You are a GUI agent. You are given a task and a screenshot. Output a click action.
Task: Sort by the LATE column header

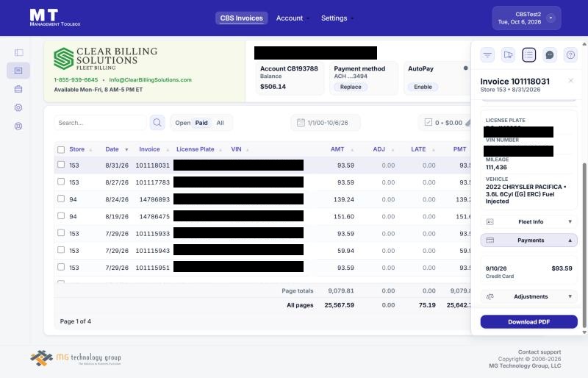tap(423, 149)
